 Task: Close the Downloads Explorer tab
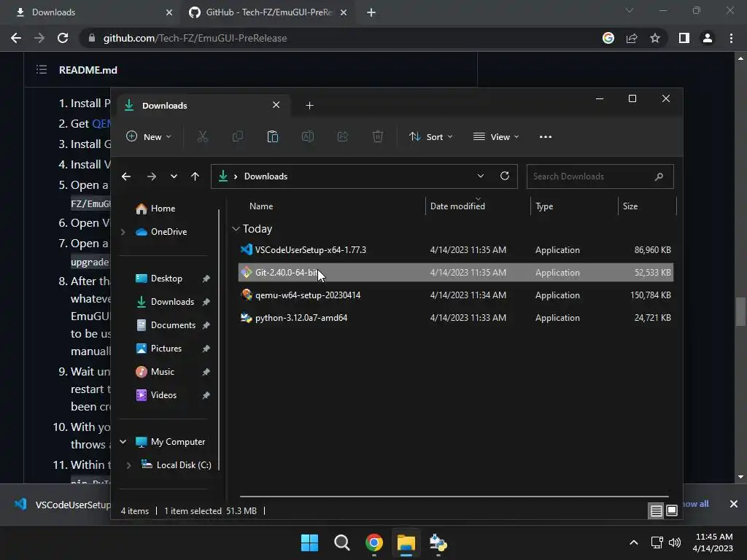tap(276, 105)
